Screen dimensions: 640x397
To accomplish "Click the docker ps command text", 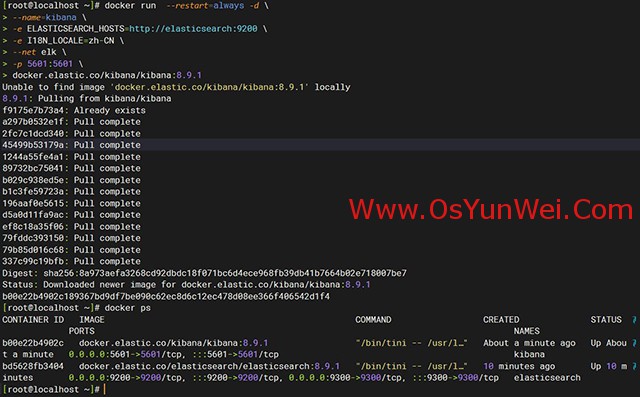I will tap(128, 308).
